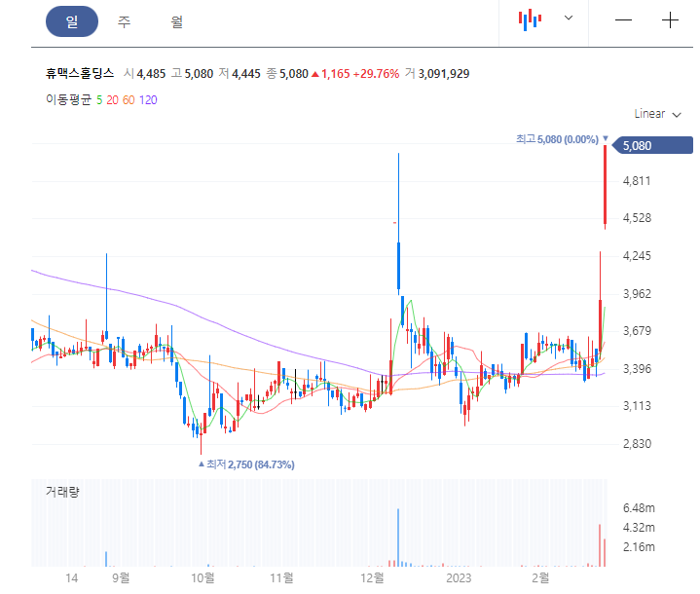This screenshot has height=594, width=700.
Task: Click the 2,830 price axis label
Action: pyautogui.click(x=637, y=444)
